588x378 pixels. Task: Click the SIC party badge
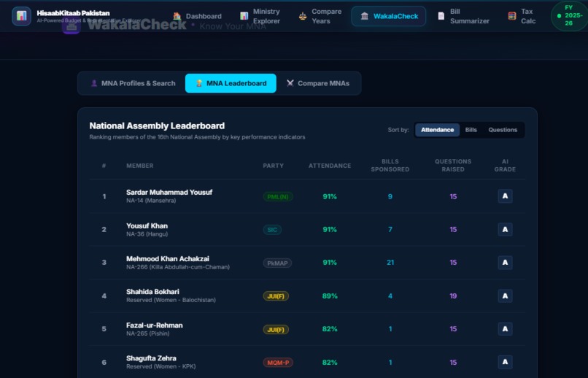point(272,229)
